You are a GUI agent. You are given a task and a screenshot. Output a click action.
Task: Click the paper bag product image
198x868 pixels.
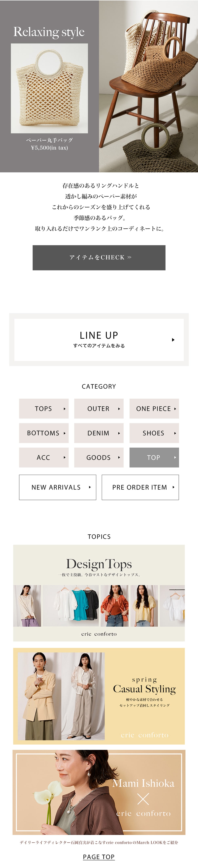(x=49, y=88)
